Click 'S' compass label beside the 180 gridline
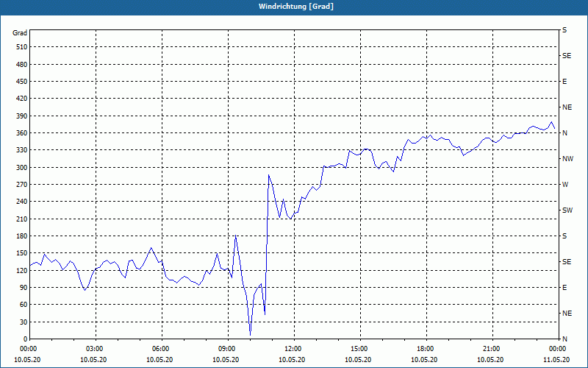 [x=564, y=236]
